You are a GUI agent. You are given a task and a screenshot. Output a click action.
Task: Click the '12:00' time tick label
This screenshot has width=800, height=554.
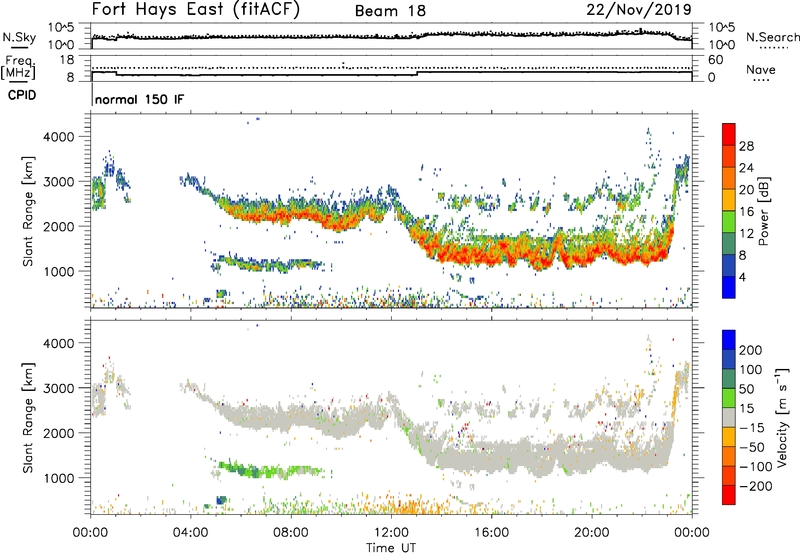click(x=391, y=533)
